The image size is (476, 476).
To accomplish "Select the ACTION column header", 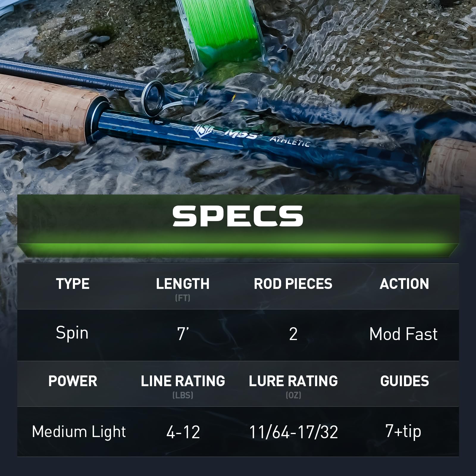I will (x=404, y=284).
